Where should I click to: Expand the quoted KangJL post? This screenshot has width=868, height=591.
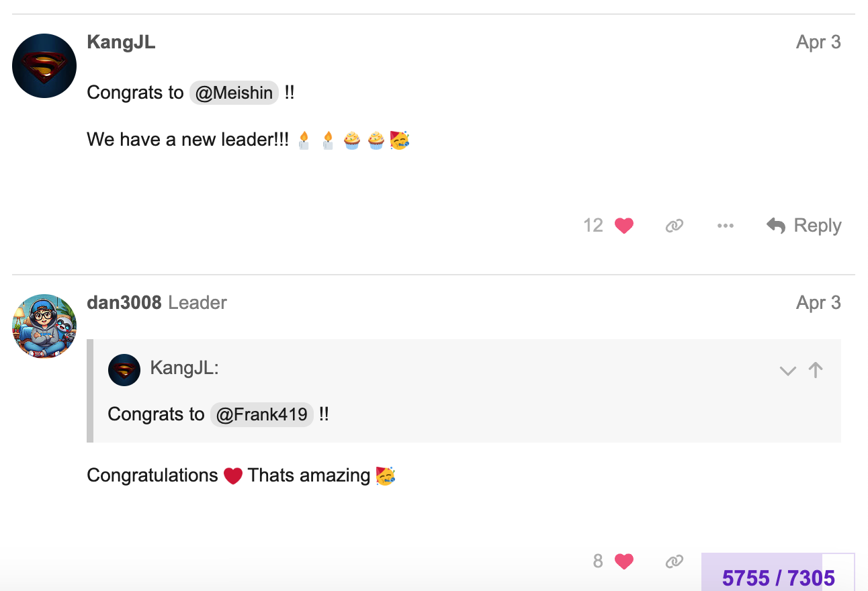[787, 371]
